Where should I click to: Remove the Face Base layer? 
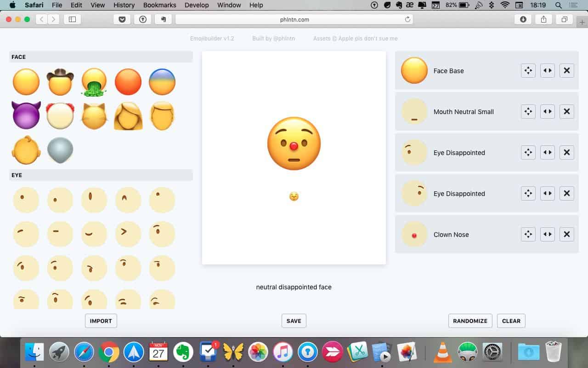(567, 70)
